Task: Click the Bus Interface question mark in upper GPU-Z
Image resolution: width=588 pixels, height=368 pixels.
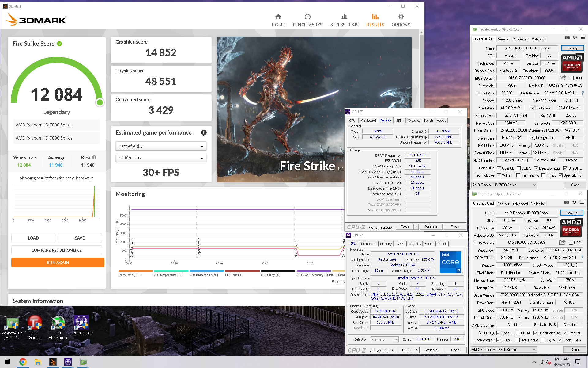Action: tap(582, 93)
